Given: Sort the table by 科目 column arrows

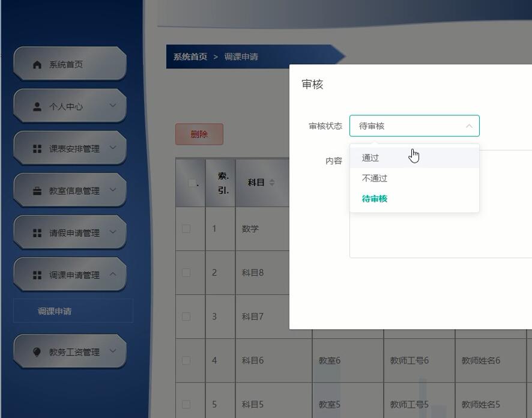Looking at the screenshot, I should (x=272, y=183).
